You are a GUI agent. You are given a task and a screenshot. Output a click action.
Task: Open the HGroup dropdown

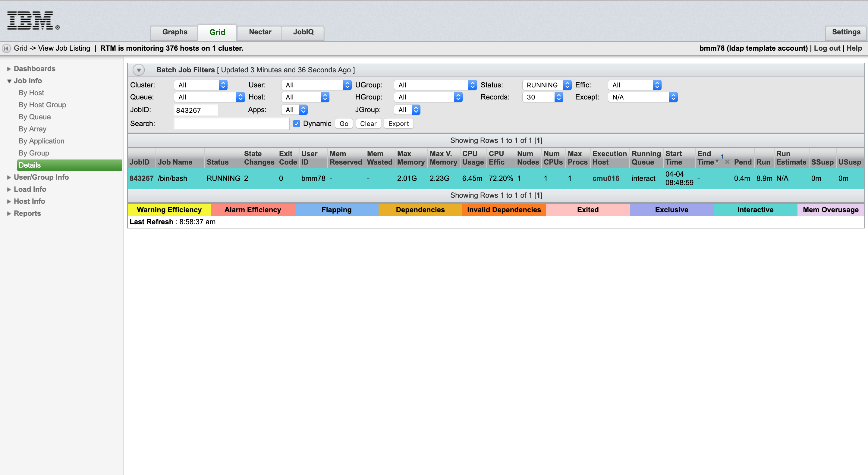[428, 97]
